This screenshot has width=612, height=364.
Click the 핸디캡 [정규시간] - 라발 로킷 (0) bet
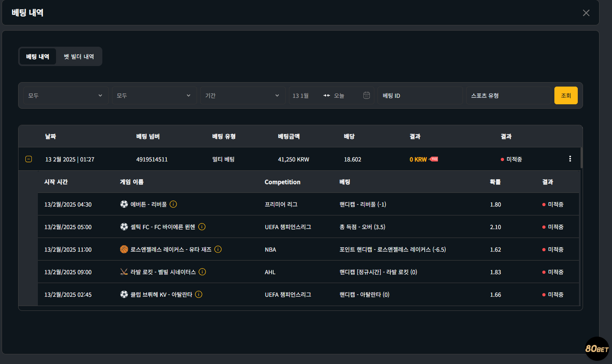[378, 272]
